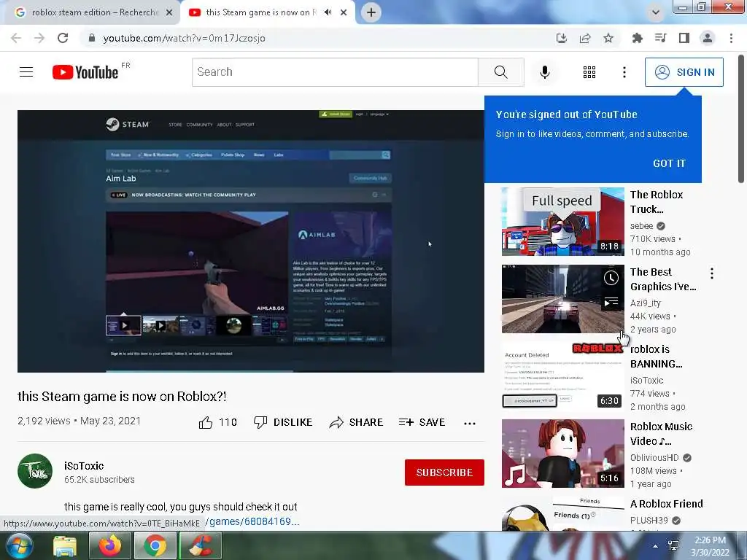Screen dimensions: 747x560
Task: Show hidden system tray icons
Action: click(656, 545)
